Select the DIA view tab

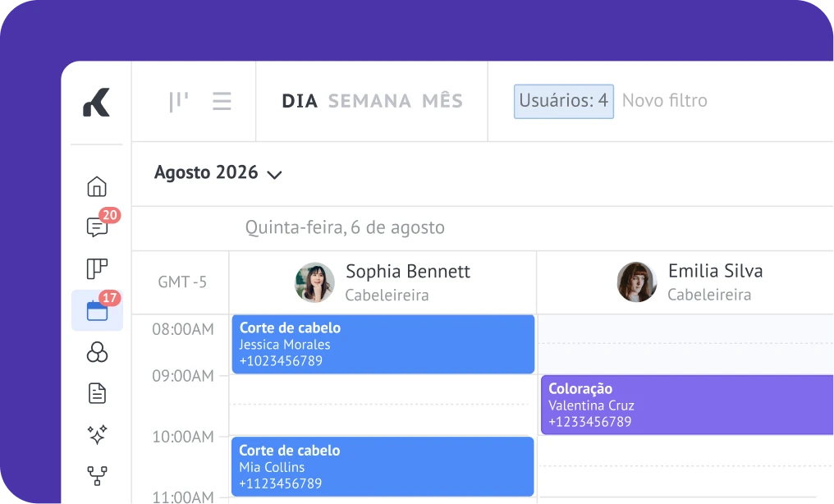(300, 101)
